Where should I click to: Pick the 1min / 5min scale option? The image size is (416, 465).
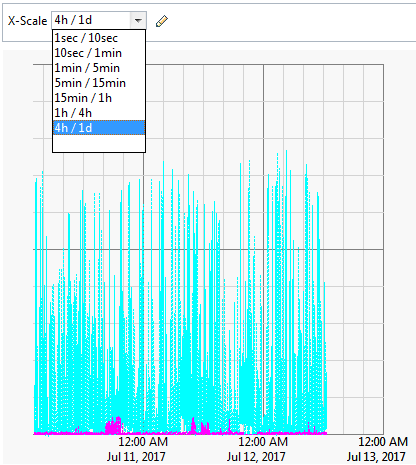[99, 68]
